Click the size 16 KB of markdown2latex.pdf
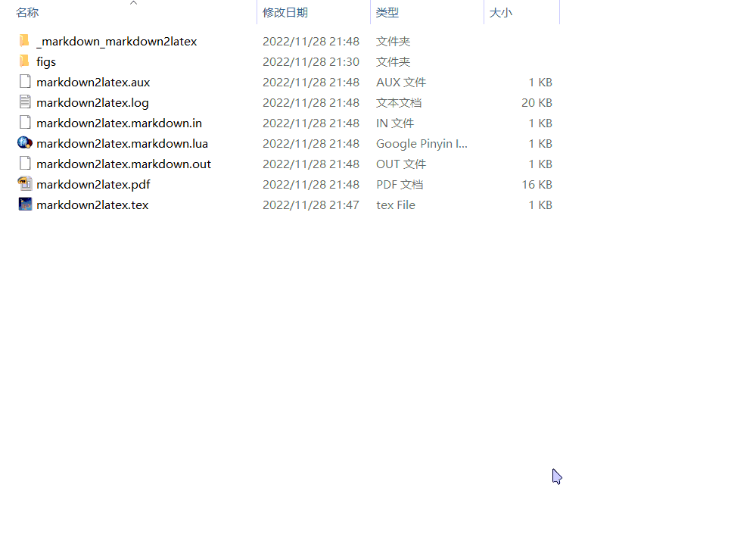This screenshot has width=756, height=537. coord(537,184)
